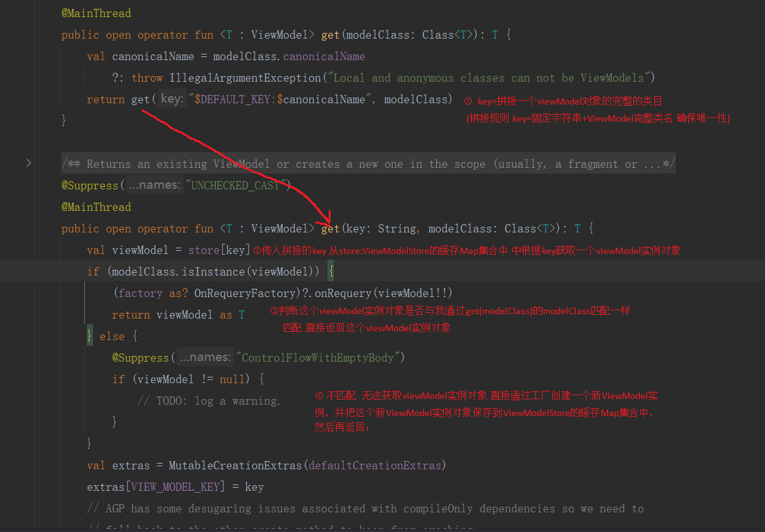
Task: Click 'return viewModel as T' statement
Action: tap(179, 315)
